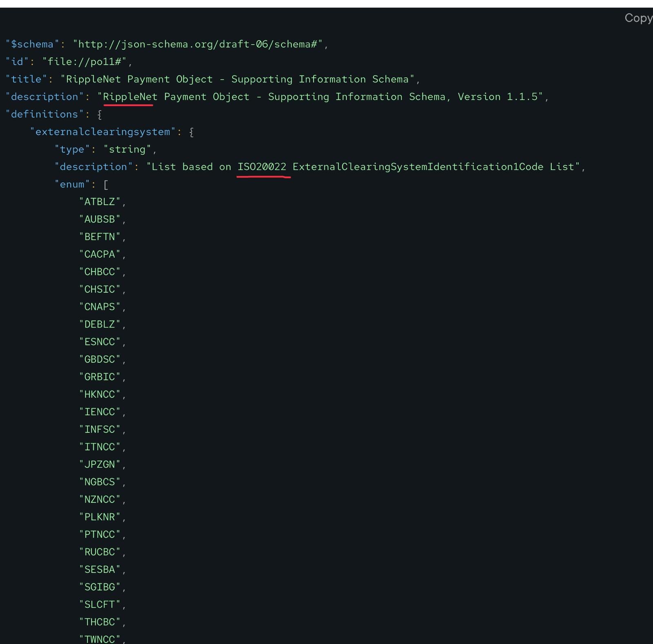Click the "title" key
This screenshot has width=653, height=644.
(x=26, y=79)
